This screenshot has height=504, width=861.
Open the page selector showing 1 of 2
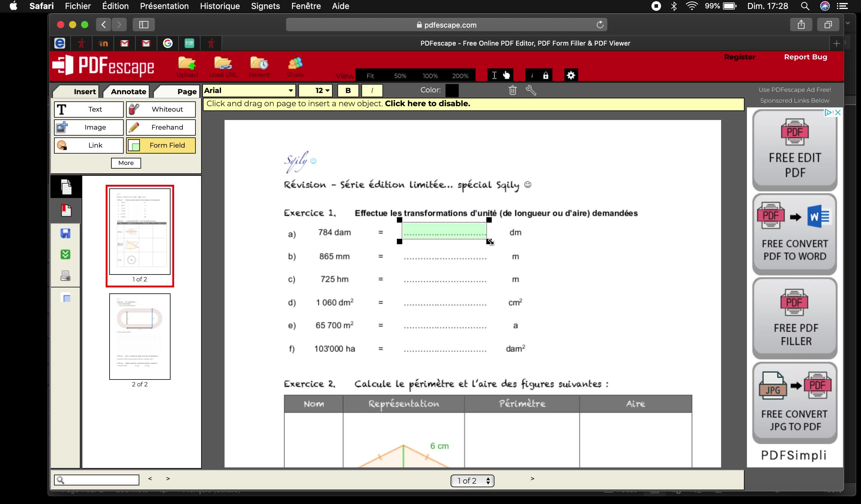point(472,480)
